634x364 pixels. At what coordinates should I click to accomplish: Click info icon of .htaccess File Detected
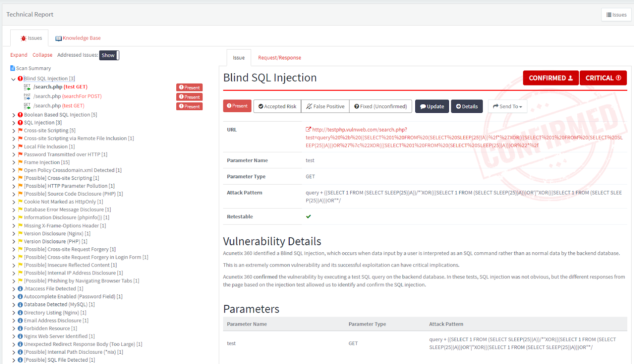pyautogui.click(x=20, y=289)
